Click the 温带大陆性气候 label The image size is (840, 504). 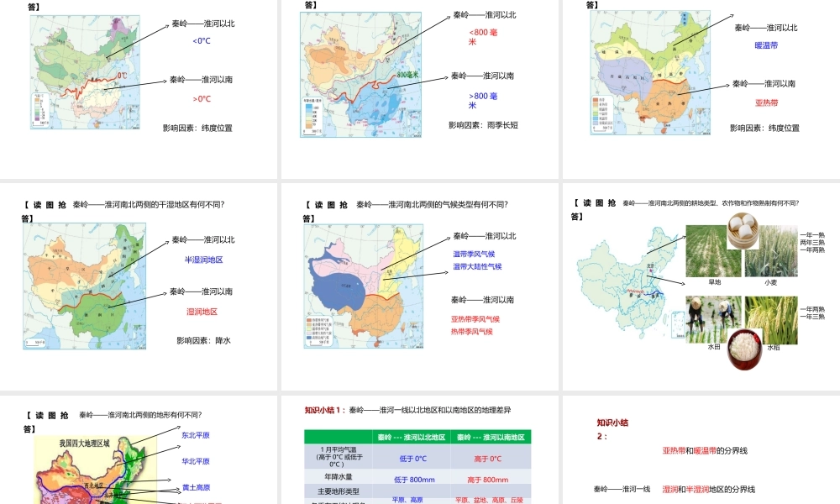(x=477, y=266)
